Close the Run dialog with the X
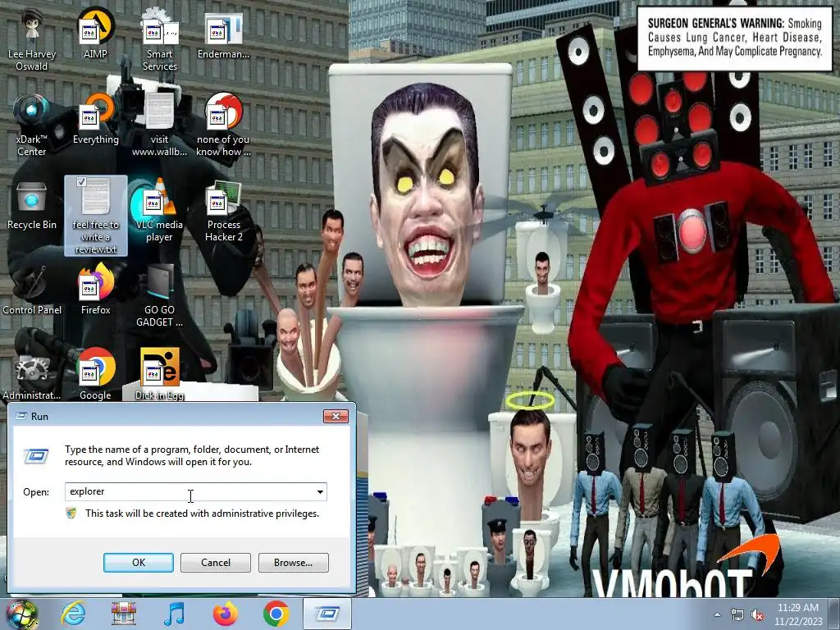Viewport: 840px width, 630px height. (x=336, y=416)
